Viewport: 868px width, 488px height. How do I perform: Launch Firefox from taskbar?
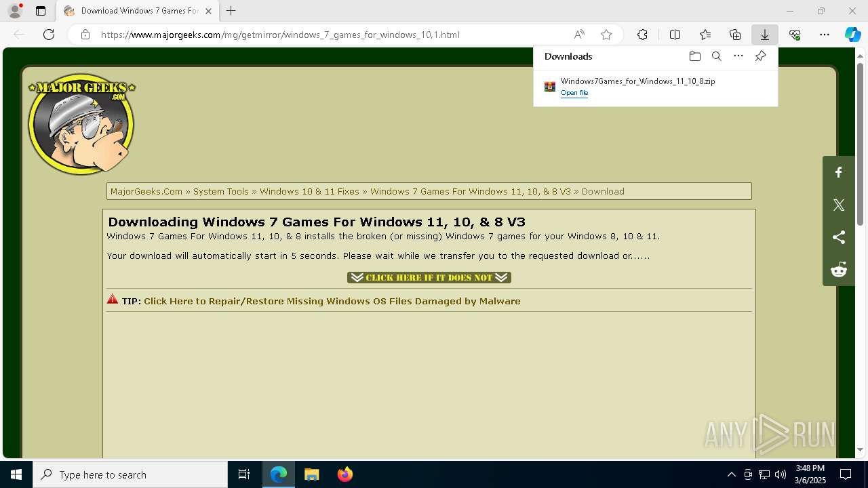(x=345, y=474)
